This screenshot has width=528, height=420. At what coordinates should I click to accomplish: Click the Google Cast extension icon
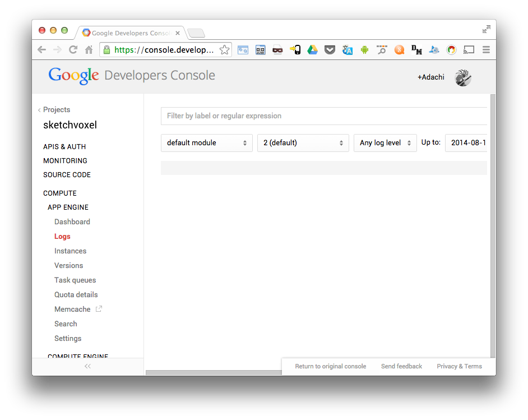[469, 50]
